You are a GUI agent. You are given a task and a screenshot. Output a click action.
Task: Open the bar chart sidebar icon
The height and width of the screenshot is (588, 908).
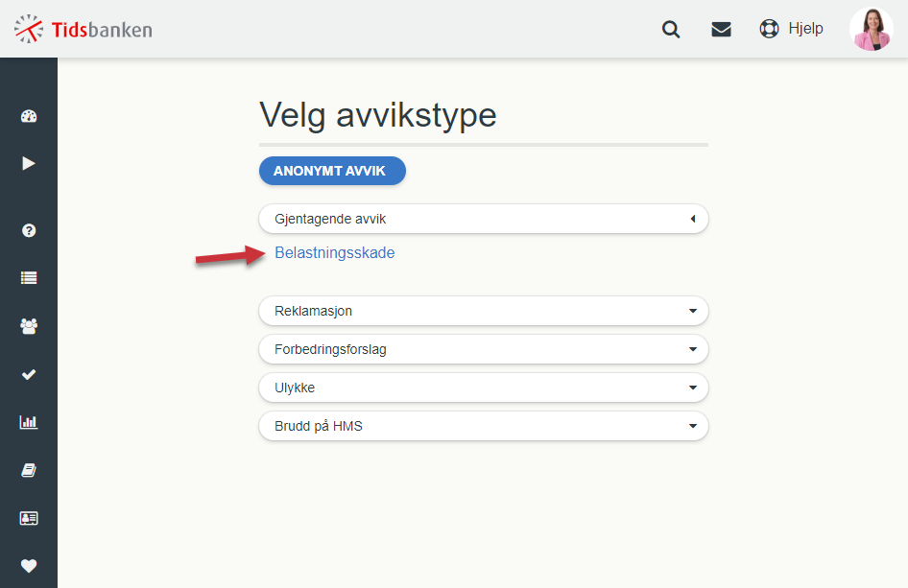[29, 422]
